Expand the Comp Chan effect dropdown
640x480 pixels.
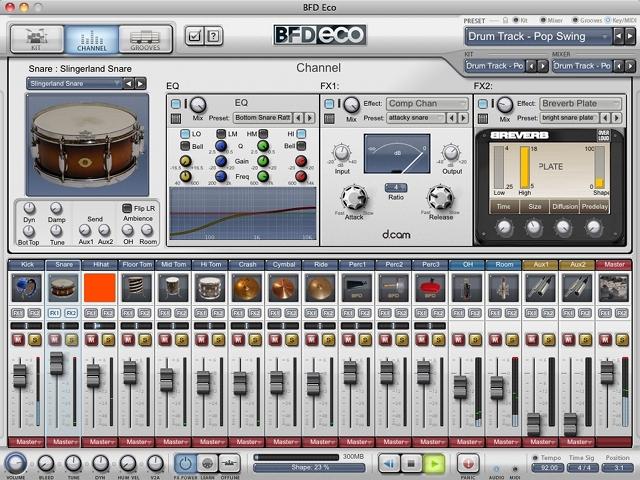(425, 104)
